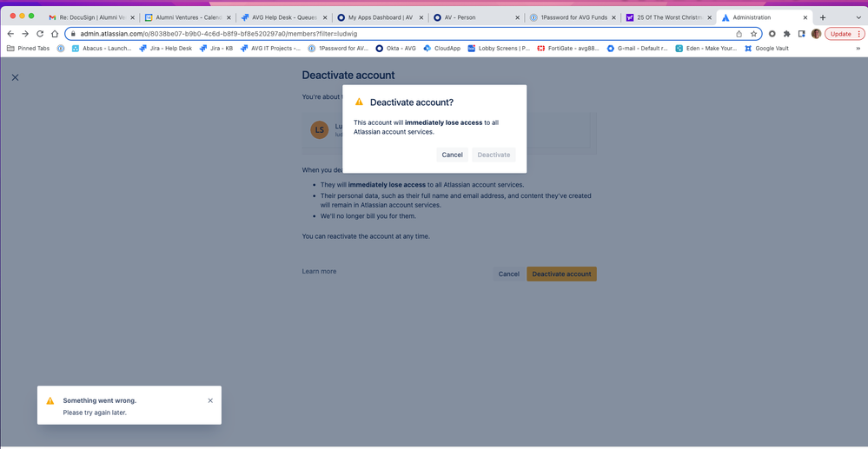
Task: Close the Deactivate account page with X
Action: point(15,77)
